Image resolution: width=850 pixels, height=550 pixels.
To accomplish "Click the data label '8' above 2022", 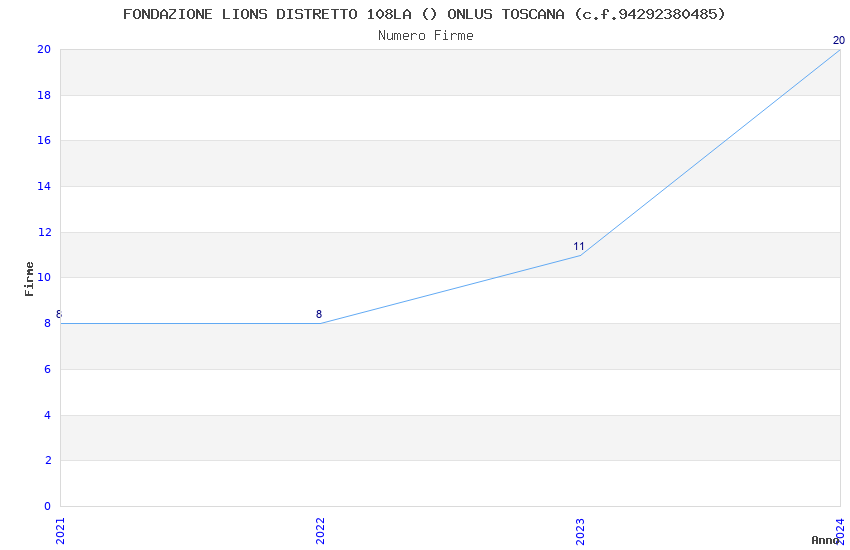I will tap(319, 314).
